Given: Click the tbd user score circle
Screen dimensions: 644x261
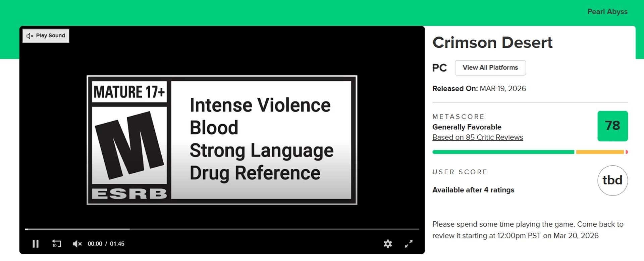Looking at the screenshot, I should point(612,180).
